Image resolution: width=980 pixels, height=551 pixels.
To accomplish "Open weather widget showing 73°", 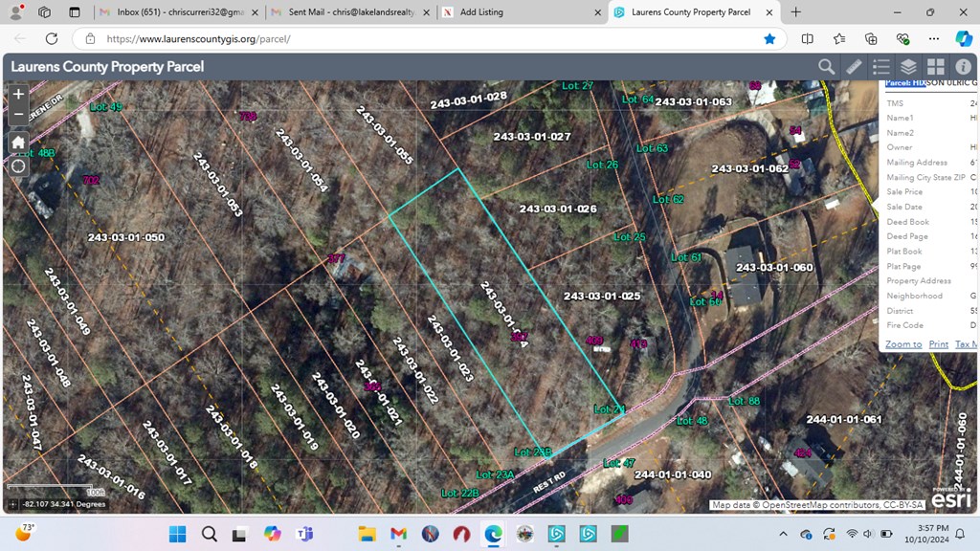I will 24,533.
